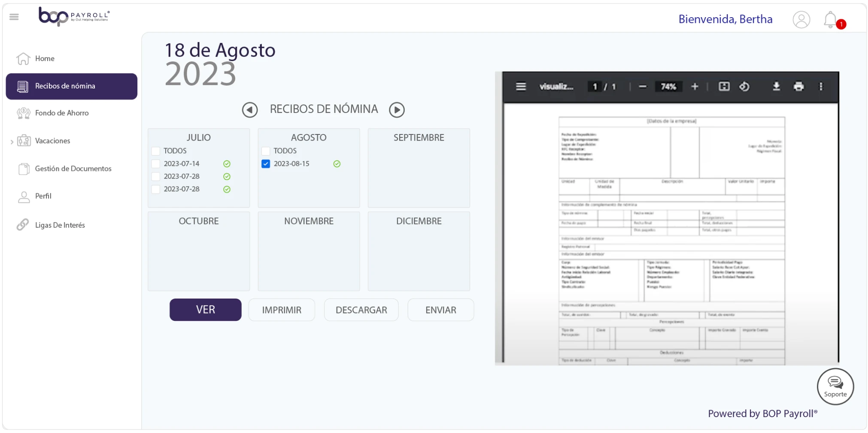Print the PDF from viewer toolbar
The height and width of the screenshot is (433, 868).
798,87
